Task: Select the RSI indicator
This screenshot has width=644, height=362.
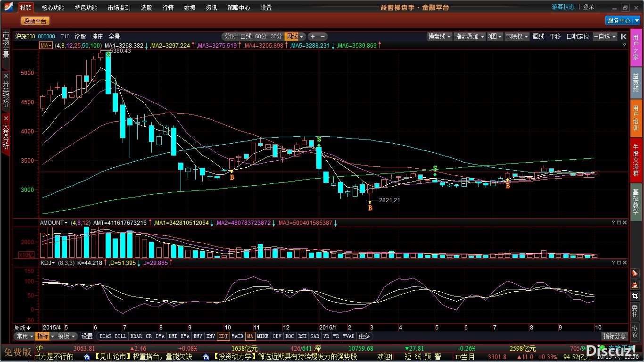Action: click(x=302, y=336)
